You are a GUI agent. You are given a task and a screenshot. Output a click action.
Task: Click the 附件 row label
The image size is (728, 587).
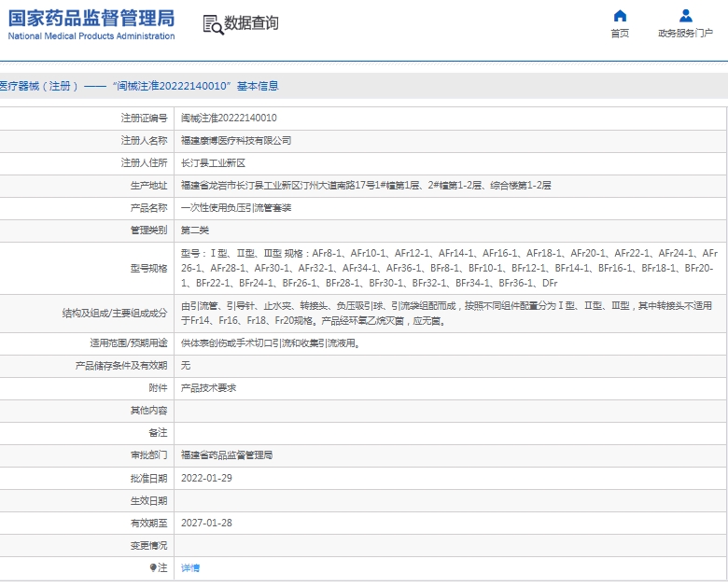[x=158, y=388]
